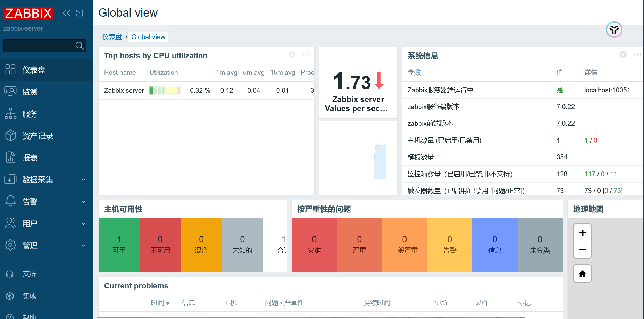Screen dimensions: 644x319
Task: Click the 117 / 0 / 11 items detail
Action: 601,174
